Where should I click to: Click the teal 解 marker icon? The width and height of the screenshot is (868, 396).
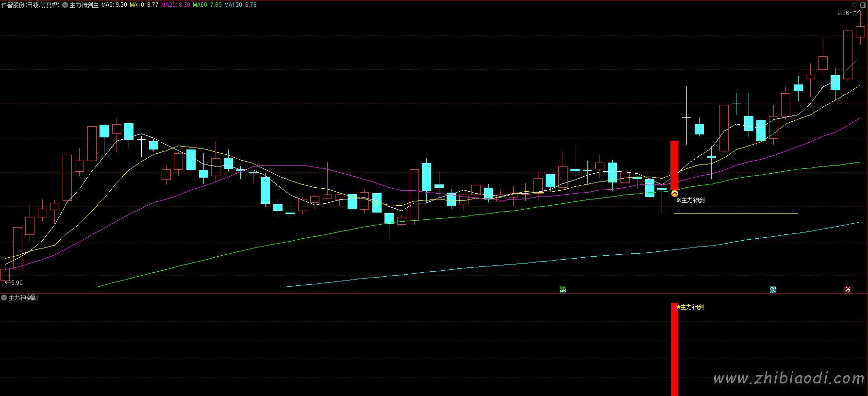pos(773,290)
